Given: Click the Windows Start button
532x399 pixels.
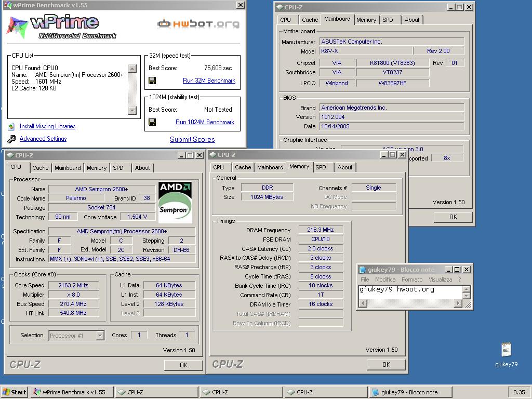Looking at the screenshot, I should pos(14,392).
